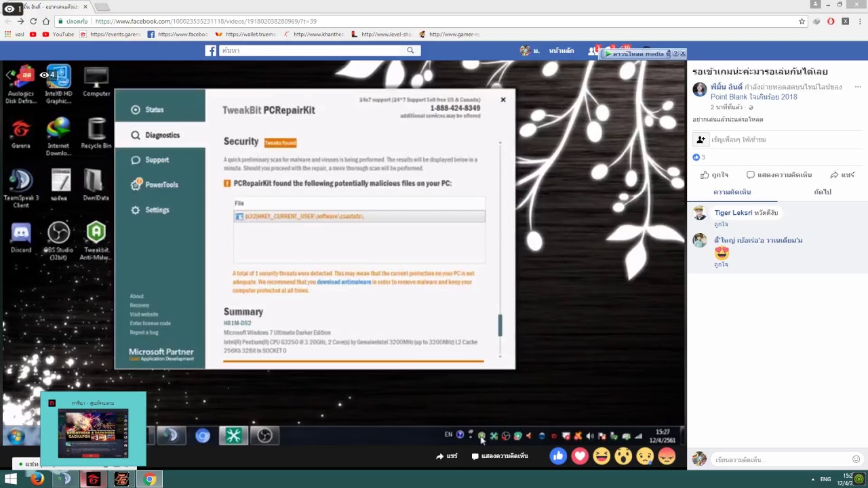Click the Wow surprised reaction
This screenshot has height=488, width=868.
(x=623, y=456)
